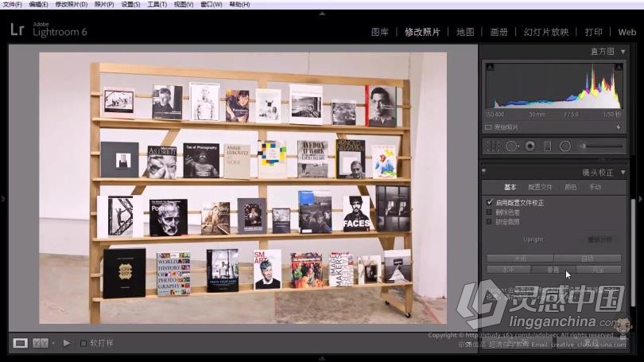Select the 配置文件 tab in lens corrections

point(540,187)
